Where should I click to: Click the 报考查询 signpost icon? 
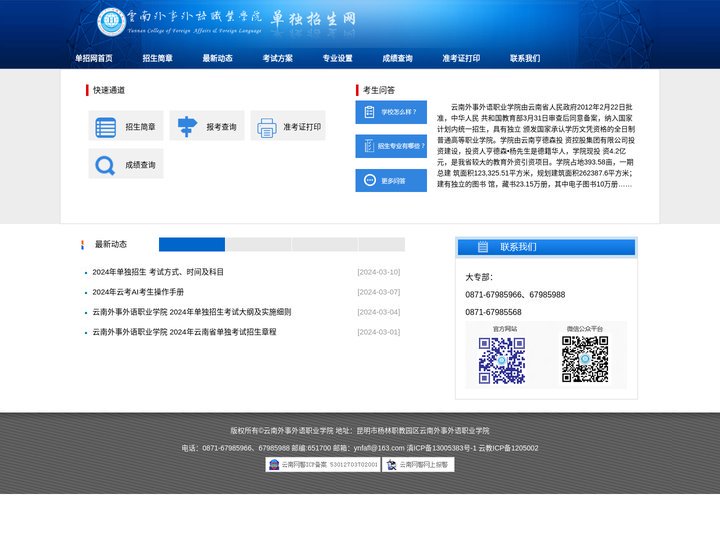tap(187, 127)
